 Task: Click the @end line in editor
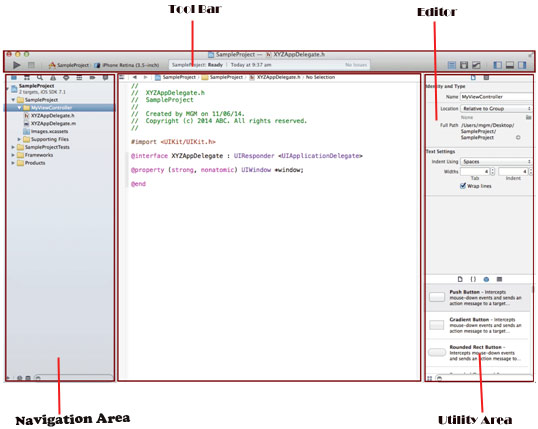point(138,184)
